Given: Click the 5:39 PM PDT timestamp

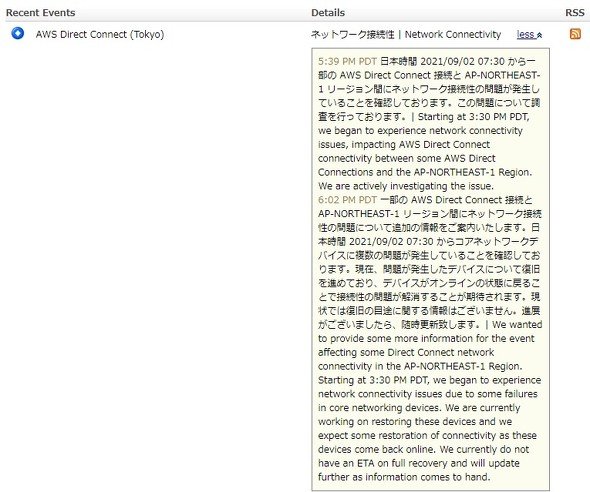Looking at the screenshot, I should (347, 61).
